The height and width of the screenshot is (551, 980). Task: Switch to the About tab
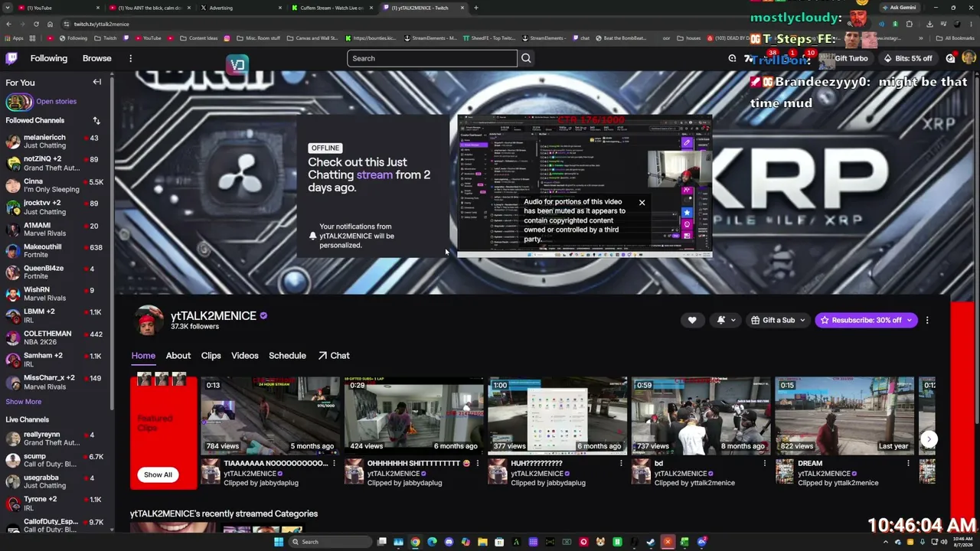coord(178,356)
